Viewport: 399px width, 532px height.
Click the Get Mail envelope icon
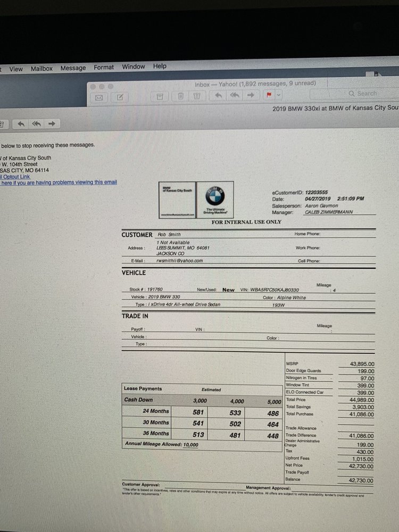tap(98, 97)
